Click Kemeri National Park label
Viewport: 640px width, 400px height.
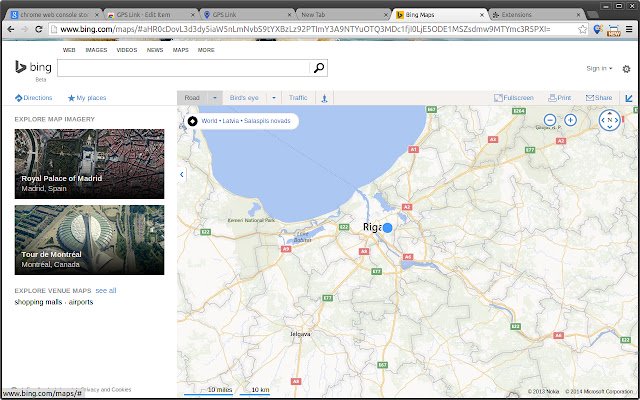(251, 220)
